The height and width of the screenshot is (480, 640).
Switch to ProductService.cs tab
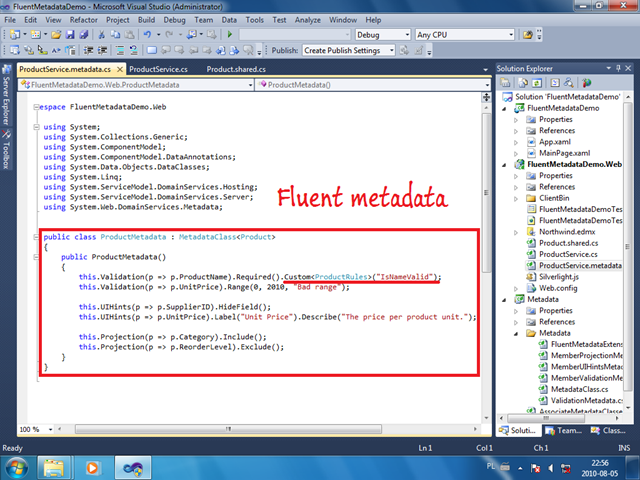159,69
